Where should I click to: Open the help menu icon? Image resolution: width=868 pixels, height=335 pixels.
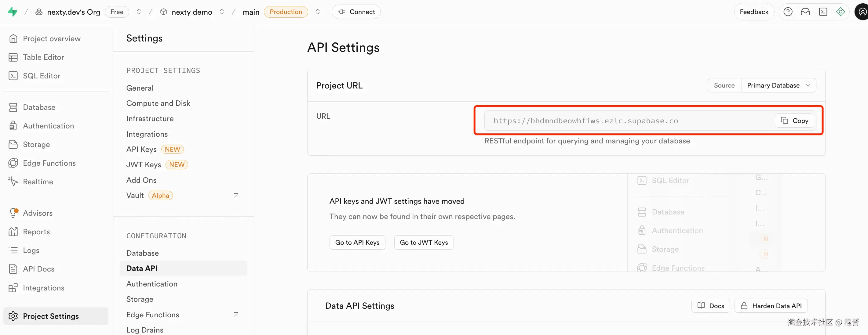(788, 12)
